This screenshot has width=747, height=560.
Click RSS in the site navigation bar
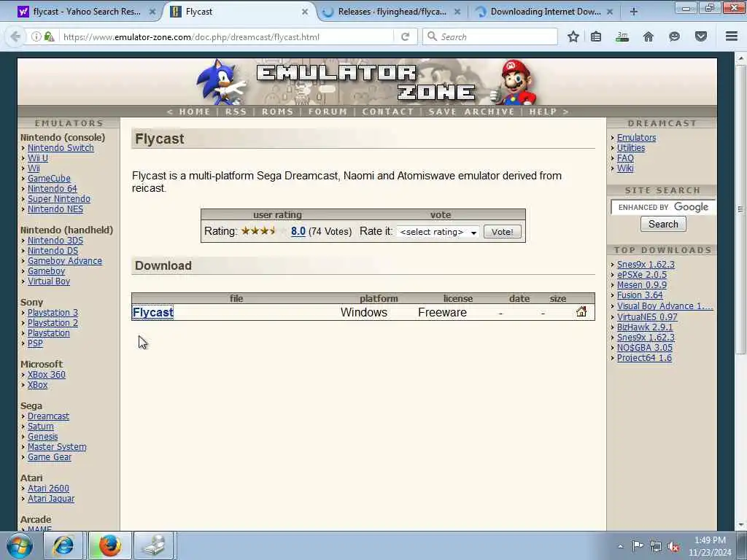pos(236,112)
